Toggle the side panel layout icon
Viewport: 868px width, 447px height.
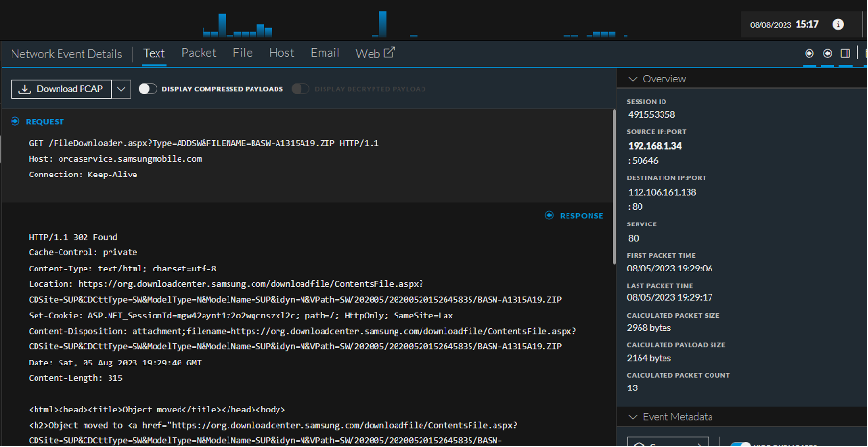(x=845, y=53)
